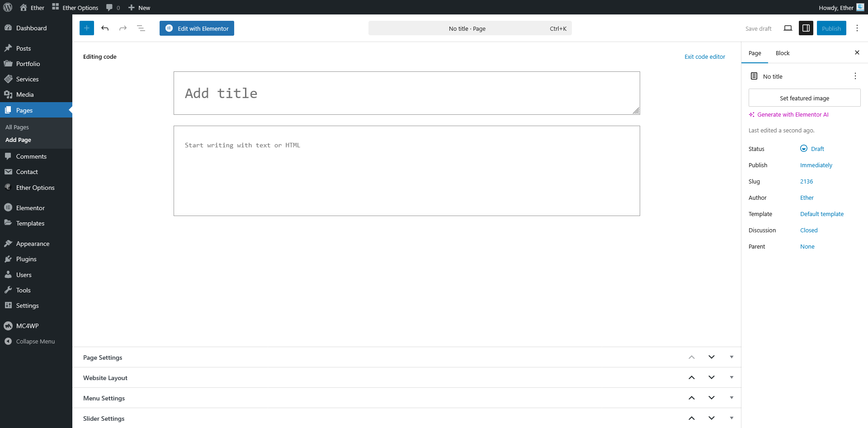868x428 pixels.
Task: Move the Website Layout panel down
Action: click(712, 377)
